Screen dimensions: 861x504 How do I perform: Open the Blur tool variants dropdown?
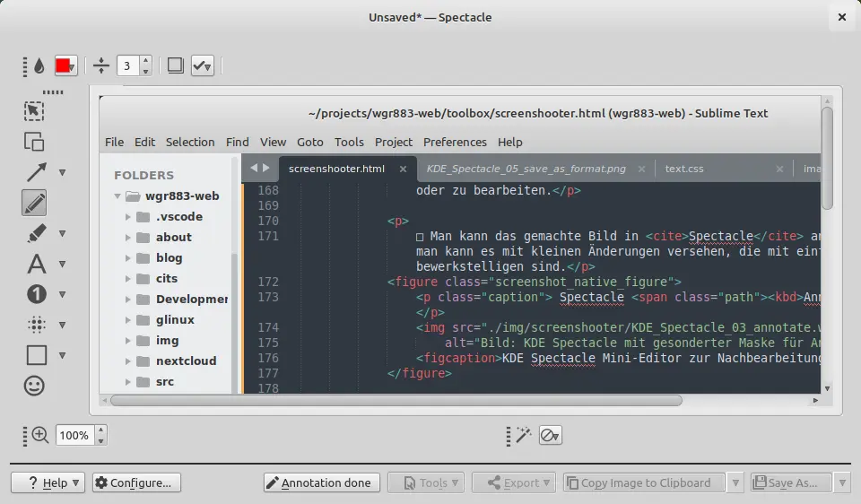(x=62, y=325)
